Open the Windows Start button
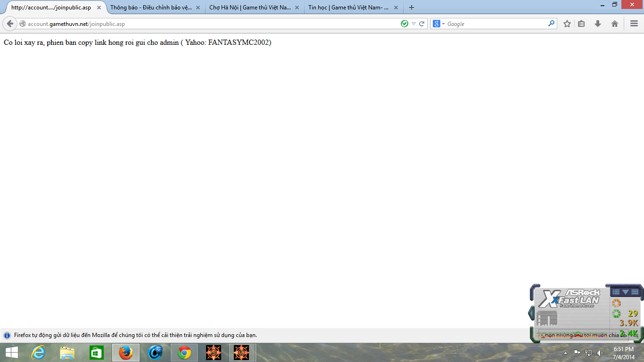The image size is (644, 362). [x=12, y=353]
